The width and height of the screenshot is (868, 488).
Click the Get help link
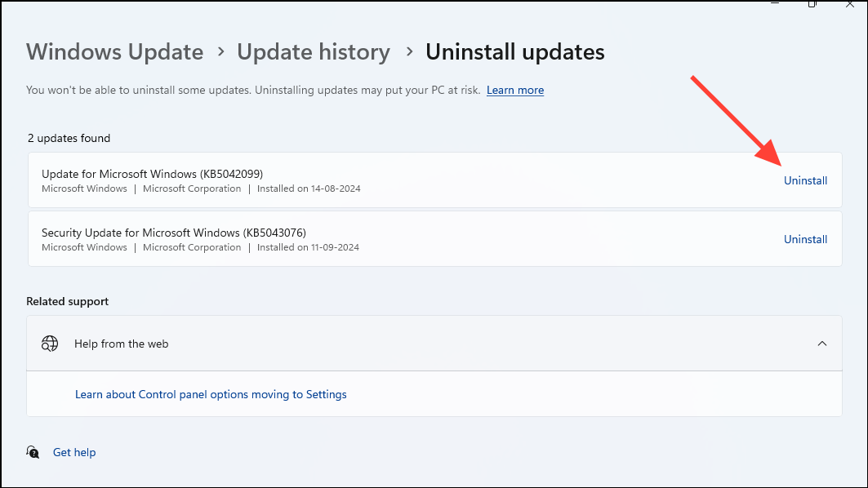pyautogui.click(x=74, y=452)
